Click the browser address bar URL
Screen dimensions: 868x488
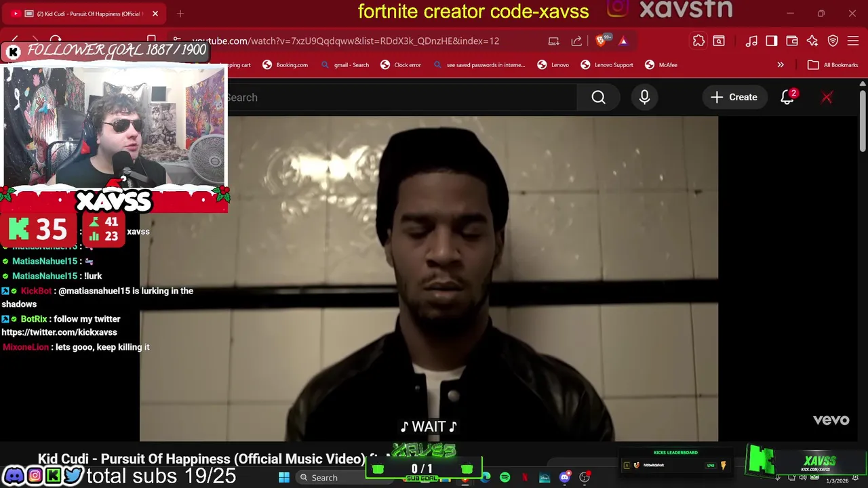[x=345, y=41]
